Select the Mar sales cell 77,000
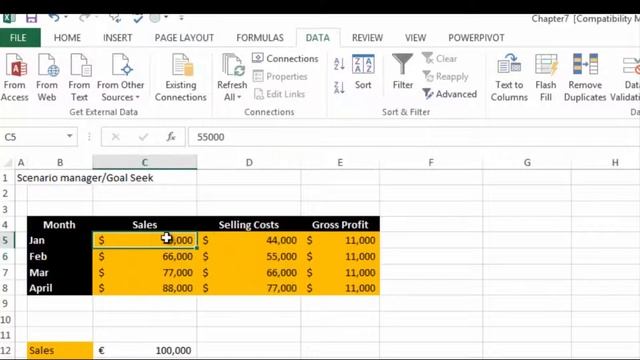 coord(145,272)
